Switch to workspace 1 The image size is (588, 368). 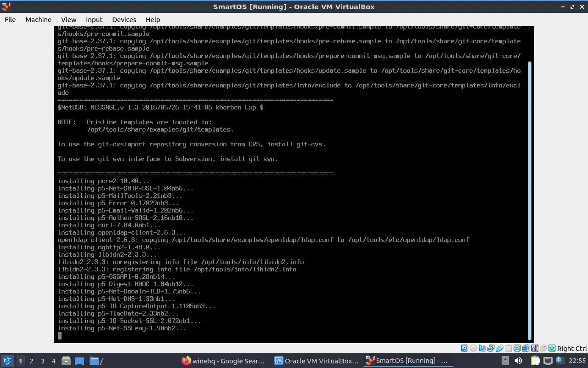[20, 361]
